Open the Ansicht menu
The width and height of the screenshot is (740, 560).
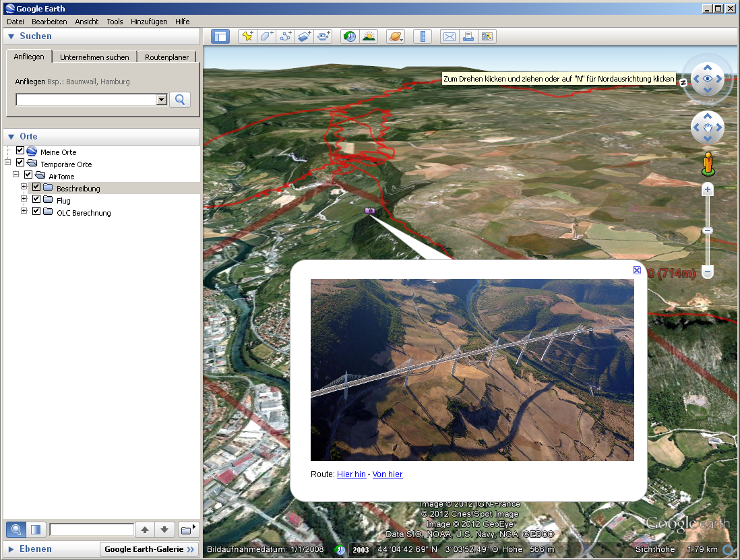87,22
